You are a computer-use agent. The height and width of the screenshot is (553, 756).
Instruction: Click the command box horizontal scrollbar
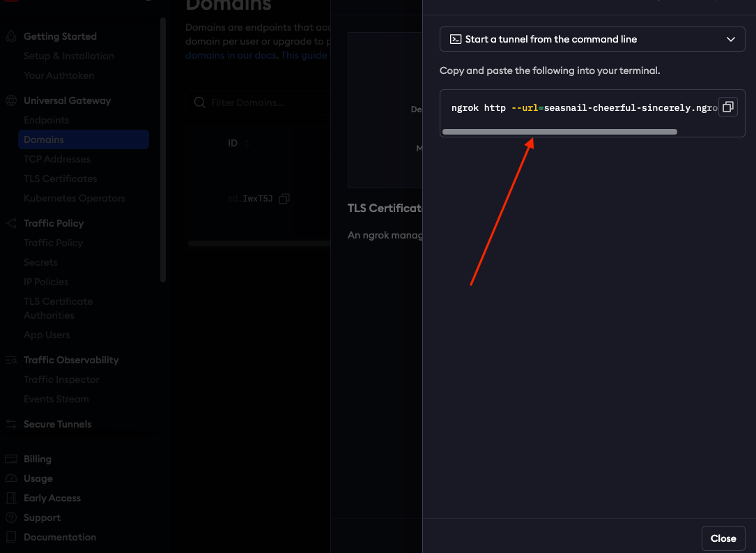pos(559,131)
